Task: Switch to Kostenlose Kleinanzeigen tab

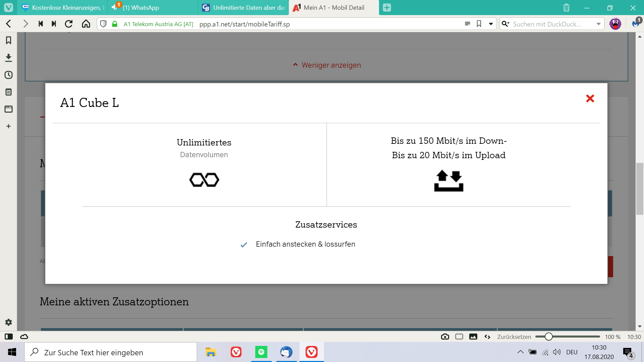Action: coord(62,7)
